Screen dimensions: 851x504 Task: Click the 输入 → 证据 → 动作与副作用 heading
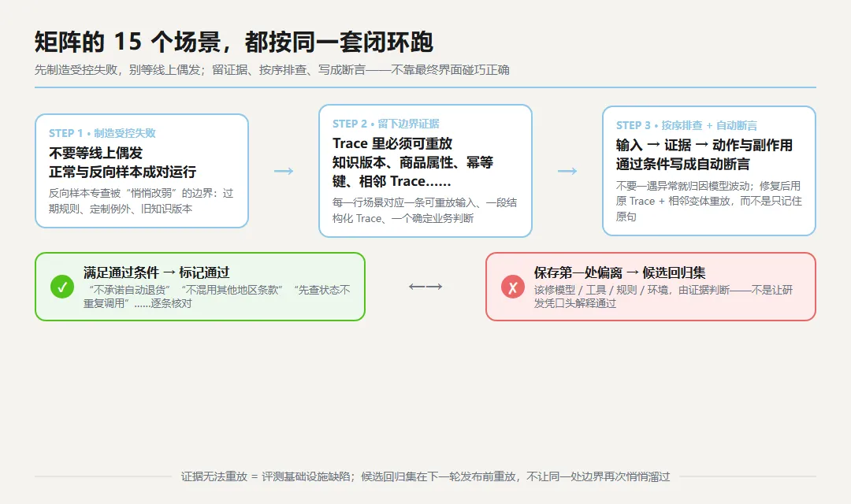pyautogui.click(x=704, y=145)
